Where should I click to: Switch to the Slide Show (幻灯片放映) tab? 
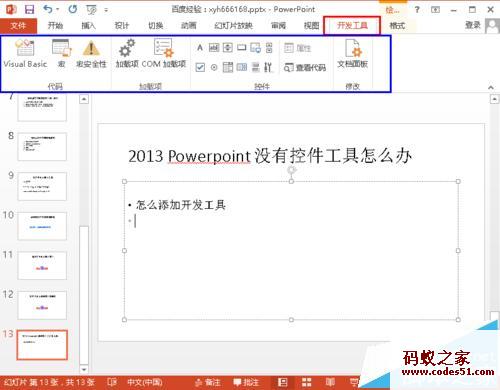233,26
